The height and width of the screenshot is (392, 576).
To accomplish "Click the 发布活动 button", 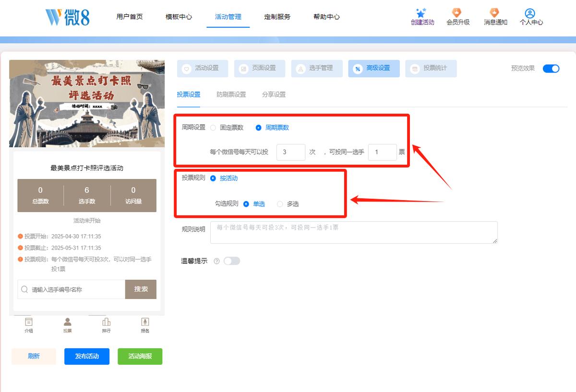I will pos(87,356).
